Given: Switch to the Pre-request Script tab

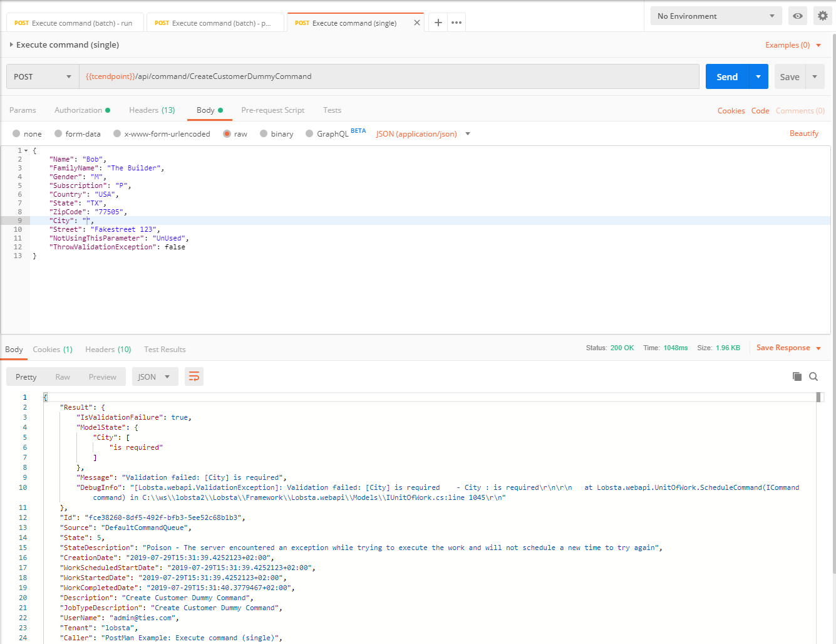Looking at the screenshot, I should pos(272,110).
